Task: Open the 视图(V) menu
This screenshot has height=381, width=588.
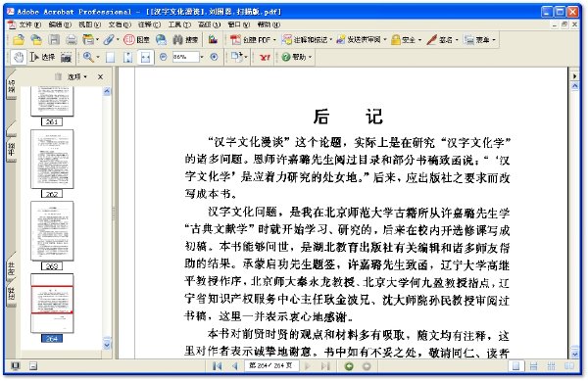Action: pos(89,24)
